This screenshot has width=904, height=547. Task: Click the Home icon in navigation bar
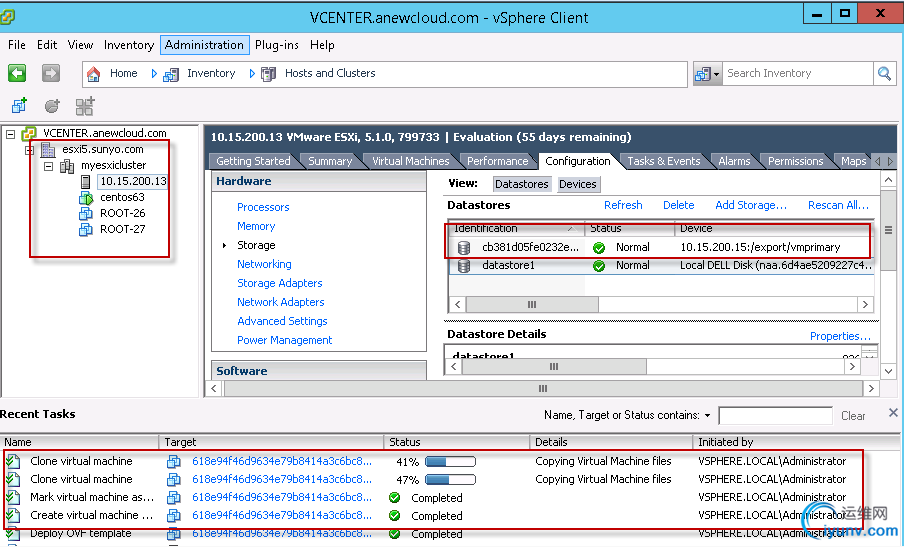click(93, 74)
